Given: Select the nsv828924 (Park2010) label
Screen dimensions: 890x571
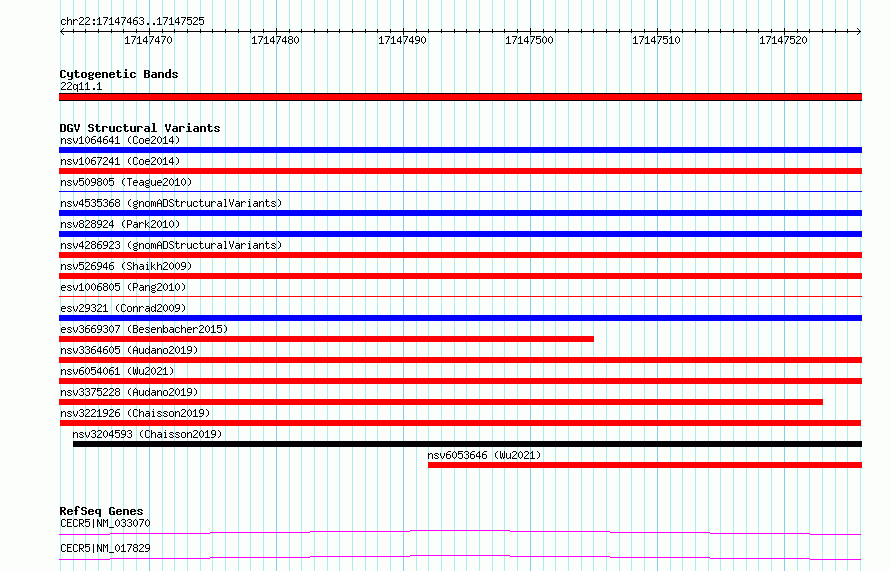Looking at the screenshot, I should coord(120,224).
